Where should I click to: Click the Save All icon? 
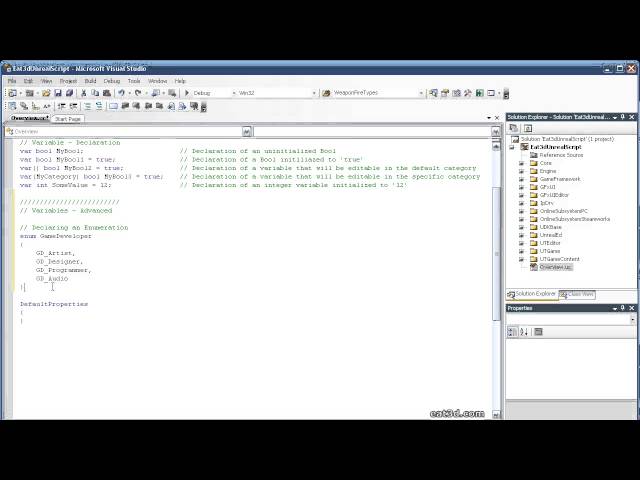tap(69, 93)
